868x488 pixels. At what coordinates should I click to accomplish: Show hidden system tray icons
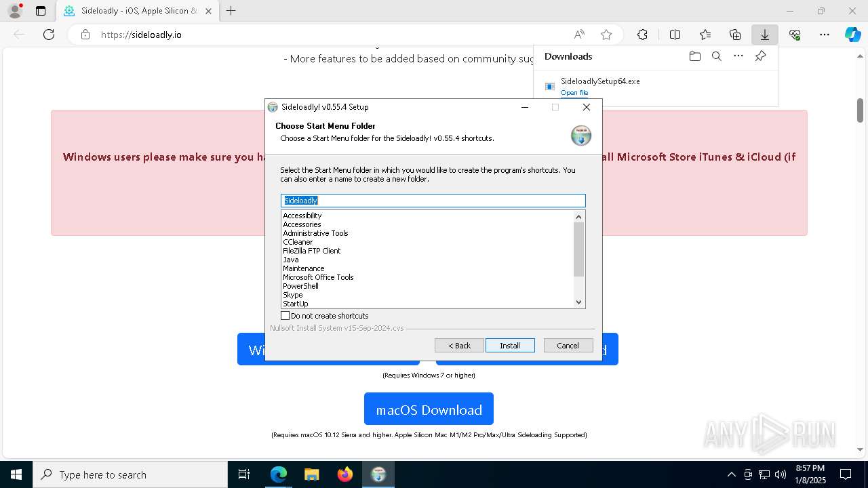(731, 474)
